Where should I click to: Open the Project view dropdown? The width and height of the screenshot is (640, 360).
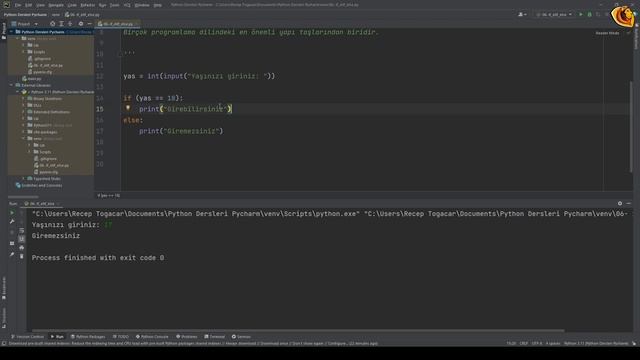point(25,24)
